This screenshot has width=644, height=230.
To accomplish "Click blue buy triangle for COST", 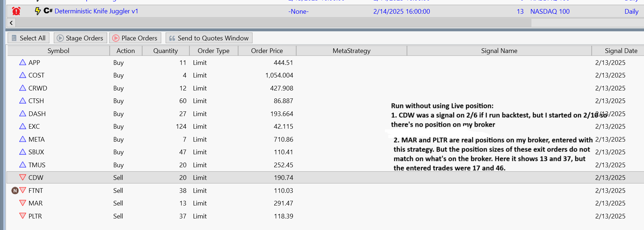I will tap(23, 75).
